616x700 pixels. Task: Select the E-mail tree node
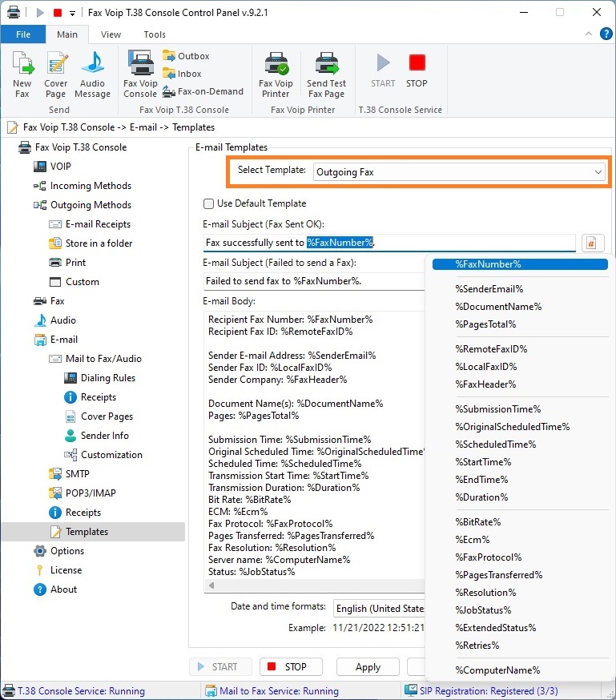point(56,339)
